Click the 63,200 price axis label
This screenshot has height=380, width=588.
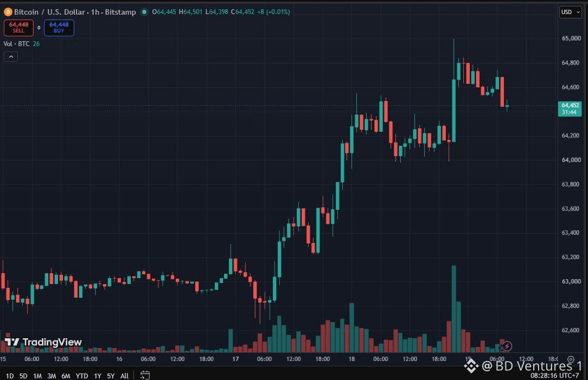(x=571, y=257)
